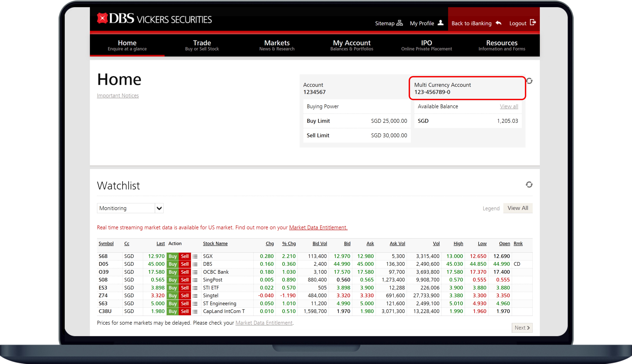Screen dimensions: 632x364
Task: Sort table by High column
Action: pos(458,244)
